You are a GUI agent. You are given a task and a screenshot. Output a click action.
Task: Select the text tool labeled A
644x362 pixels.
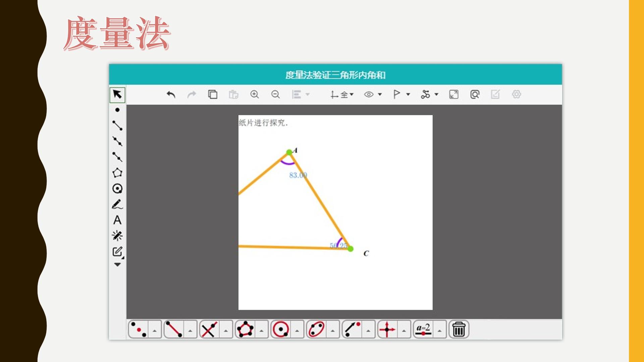pos(117,220)
